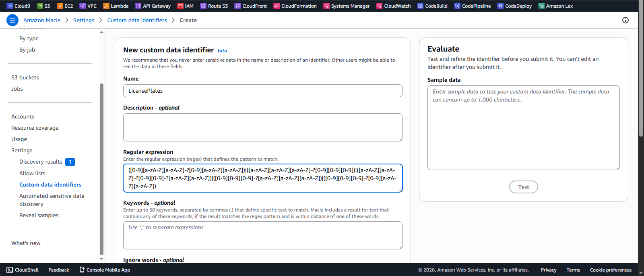
Task: Open Reveal samples in the sidebar
Action: pyautogui.click(x=39, y=215)
